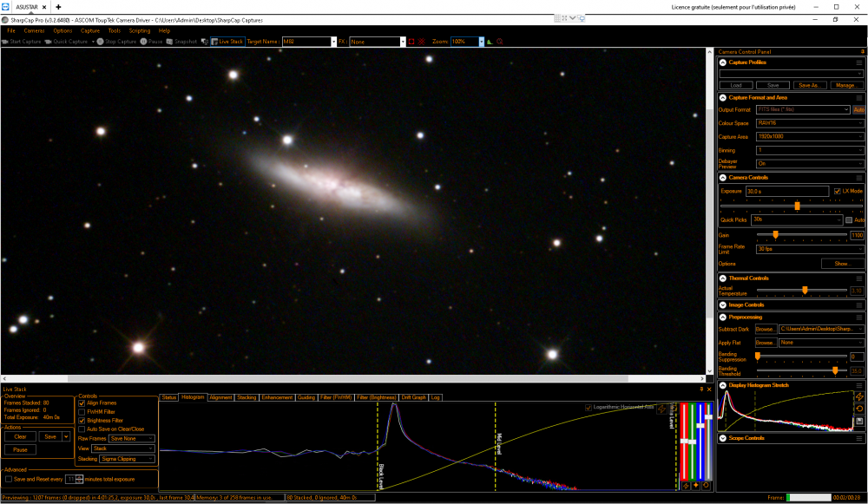The height and width of the screenshot is (504, 868).
Task: Toggle the LX Mode checkbox
Action: coord(837,191)
